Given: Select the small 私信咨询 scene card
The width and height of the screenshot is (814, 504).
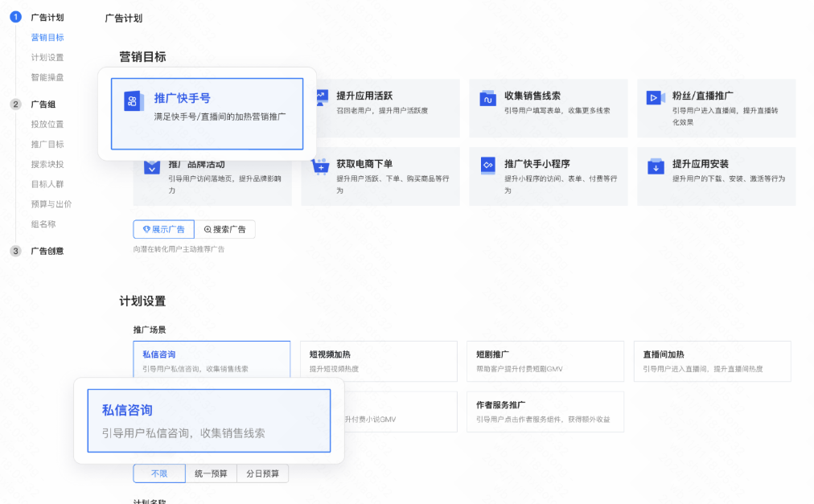Looking at the screenshot, I should pyautogui.click(x=212, y=359).
